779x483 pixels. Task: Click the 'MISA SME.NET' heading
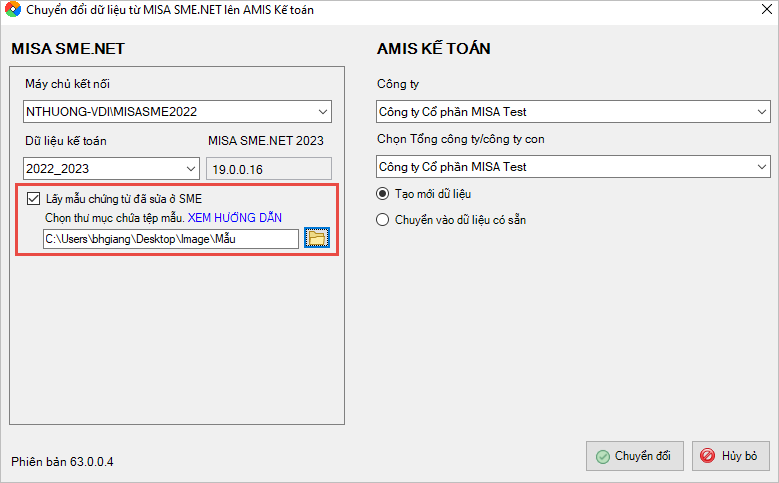[x=68, y=49]
